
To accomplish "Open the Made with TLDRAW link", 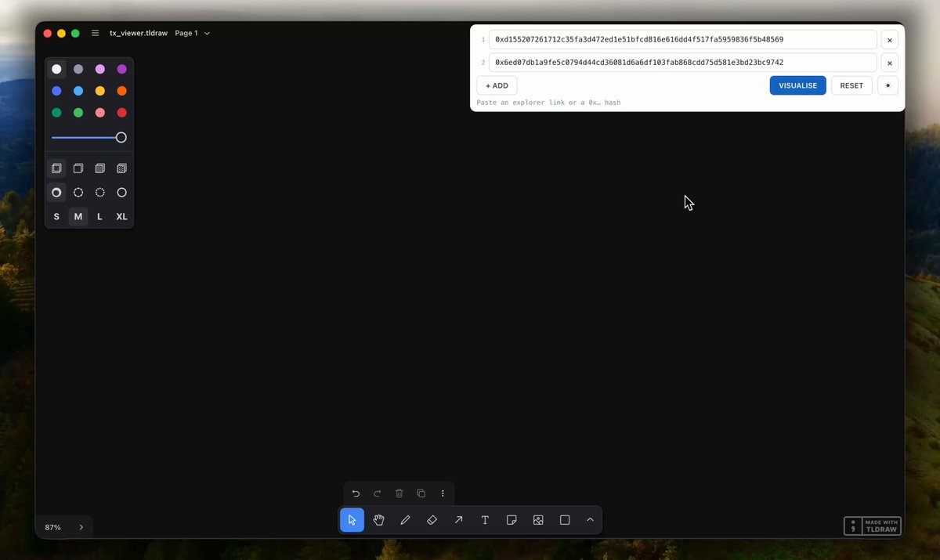I will (873, 526).
